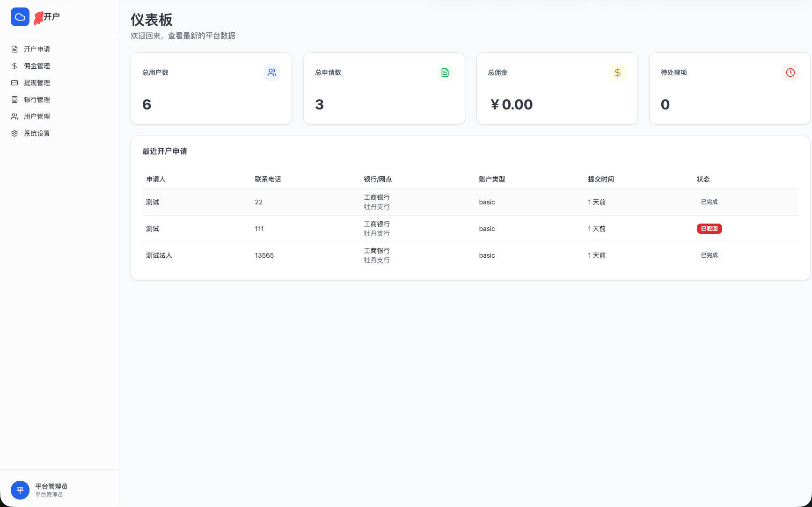Screen dimensions: 812x507
Task: Click the dollar icon in 总佣金 card
Action: (x=617, y=72)
